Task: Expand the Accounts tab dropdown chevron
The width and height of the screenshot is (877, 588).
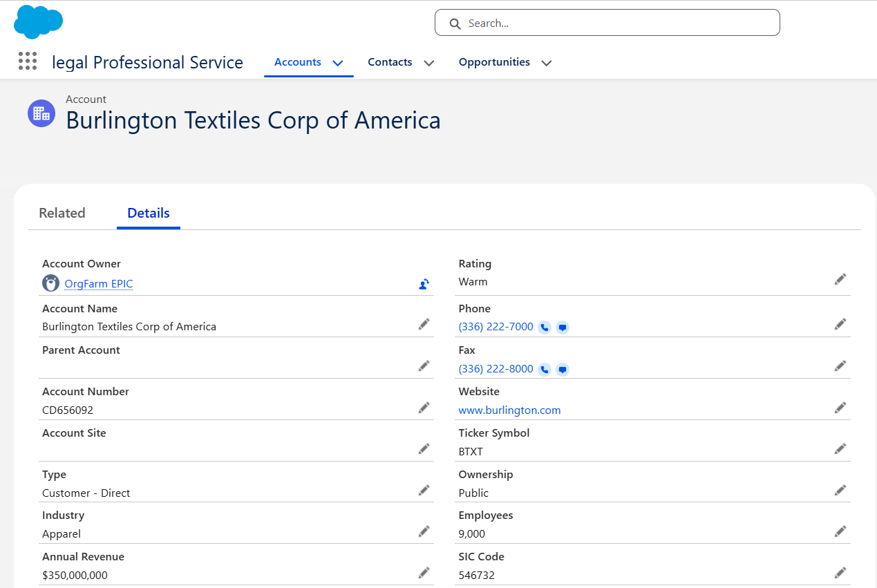Action: [338, 63]
